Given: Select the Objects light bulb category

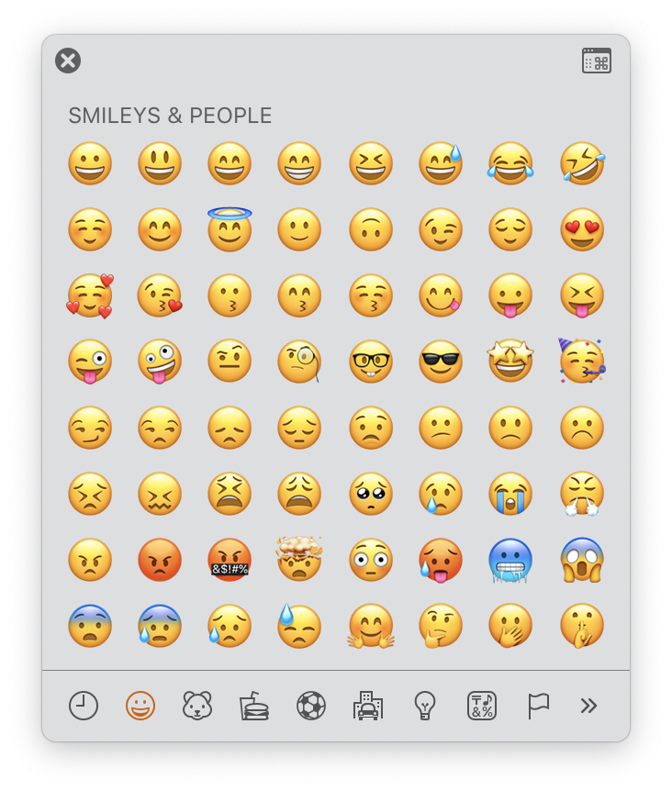Looking at the screenshot, I should coord(425,706).
